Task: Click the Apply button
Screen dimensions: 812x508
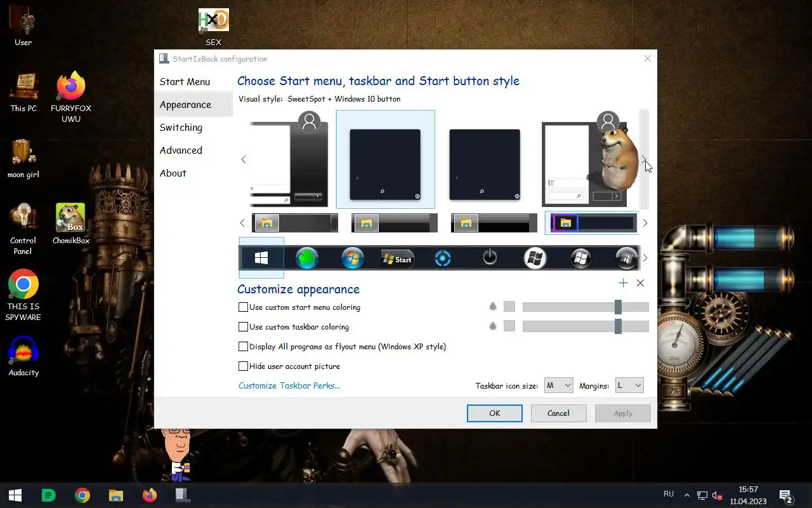Action: 623,413
